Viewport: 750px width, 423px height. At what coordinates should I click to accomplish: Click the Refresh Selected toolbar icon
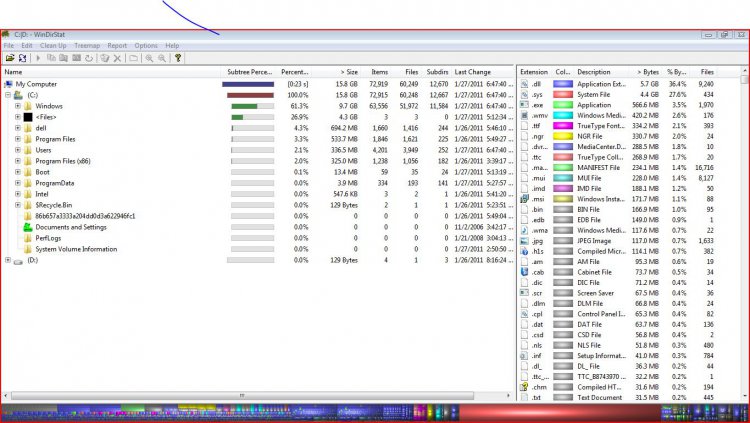[x=88, y=58]
